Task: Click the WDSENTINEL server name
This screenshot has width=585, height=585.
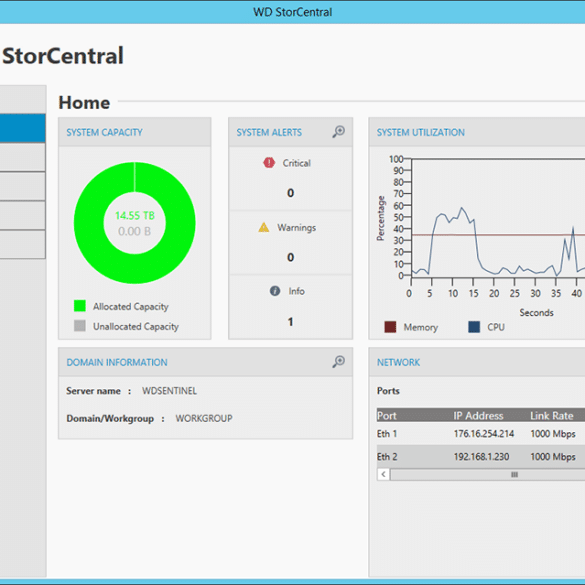Action: click(169, 391)
